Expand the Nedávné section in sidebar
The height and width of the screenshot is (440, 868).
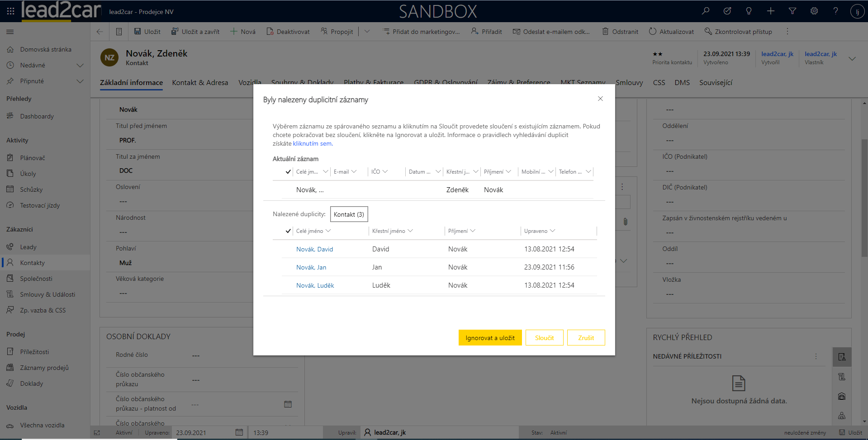coord(80,65)
